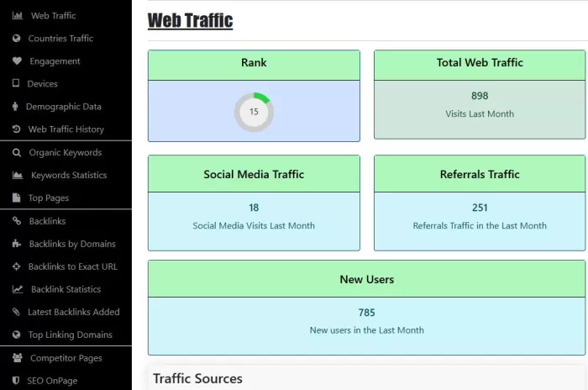This screenshot has height=390, width=588.
Task: Open Backlinks by Domains
Action: (72, 244)
